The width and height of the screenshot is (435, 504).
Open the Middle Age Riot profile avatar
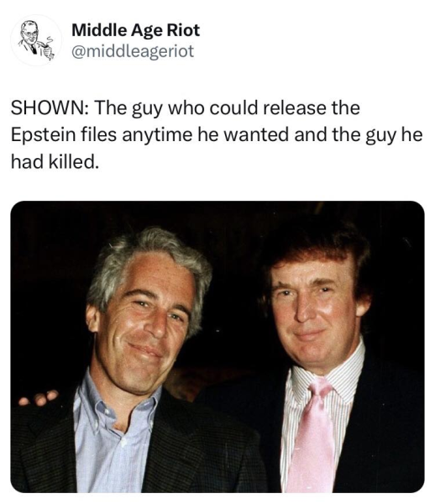[36, 40]
